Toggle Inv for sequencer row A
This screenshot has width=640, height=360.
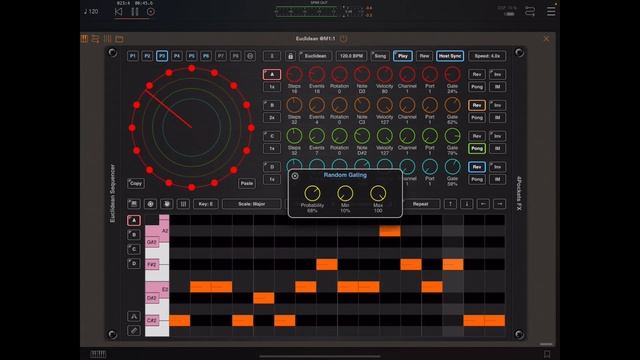pyautogui.click(x=498, y=74)
